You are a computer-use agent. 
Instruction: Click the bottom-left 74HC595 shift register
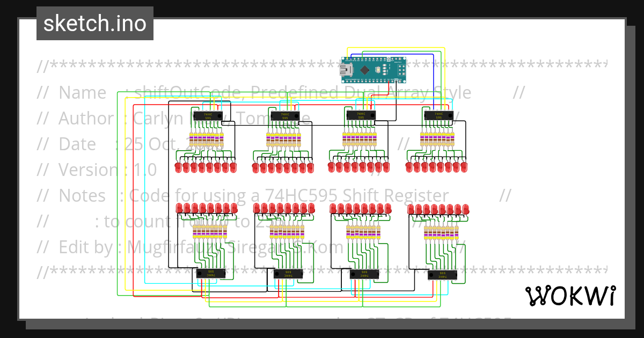[211, 273]
